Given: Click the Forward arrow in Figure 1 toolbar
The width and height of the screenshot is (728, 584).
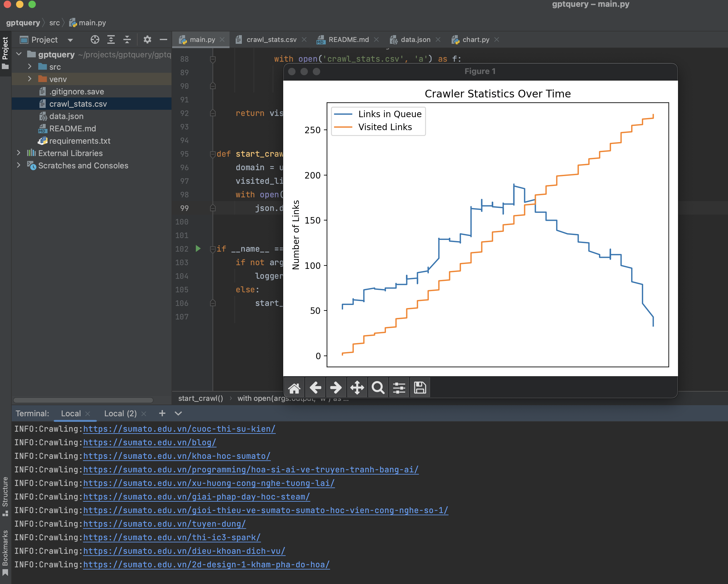Looking at the screenshot, I should click(x=336, y=388).
